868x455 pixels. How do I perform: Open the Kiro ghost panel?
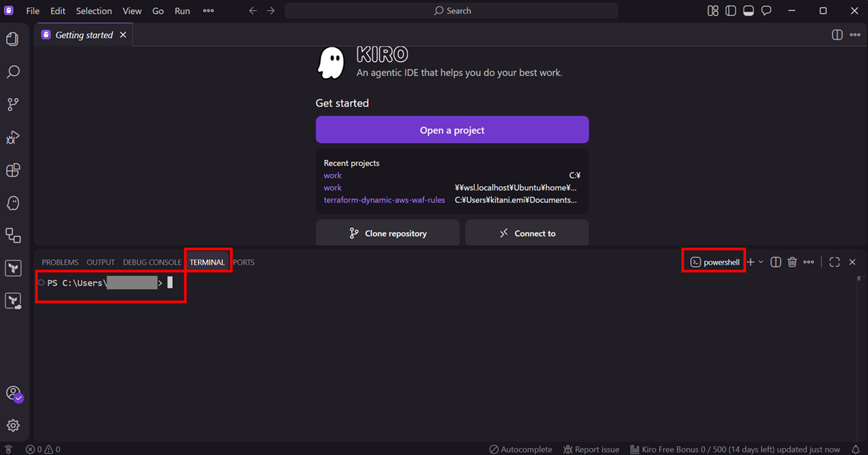tap(13, 203)
